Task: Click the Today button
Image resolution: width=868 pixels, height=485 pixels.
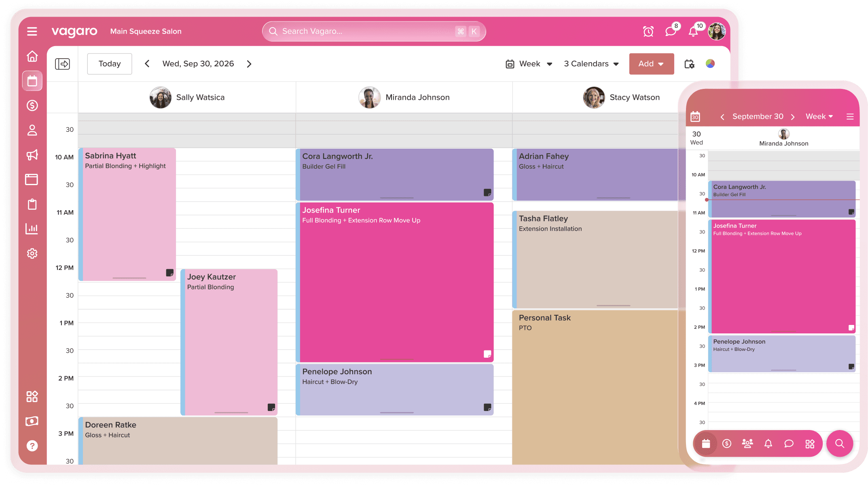Action: (110, 64)
